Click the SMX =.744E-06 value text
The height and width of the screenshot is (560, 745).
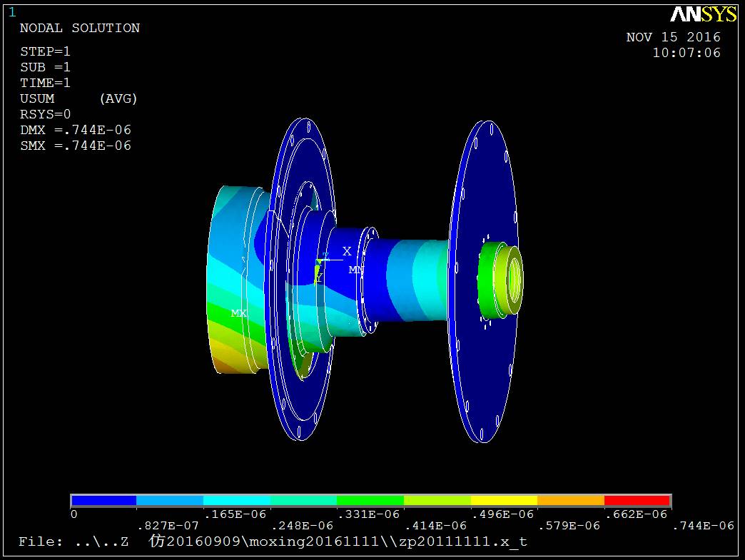[76, 146]
